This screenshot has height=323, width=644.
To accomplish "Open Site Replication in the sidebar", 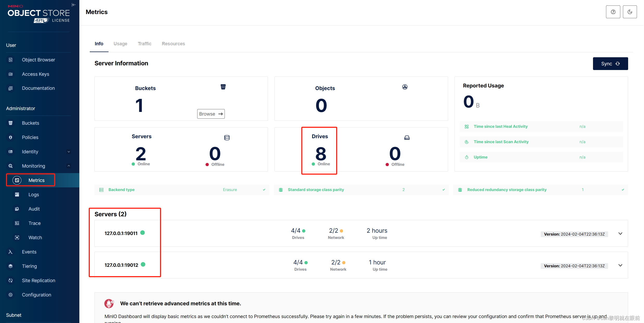I will point(38,281).
